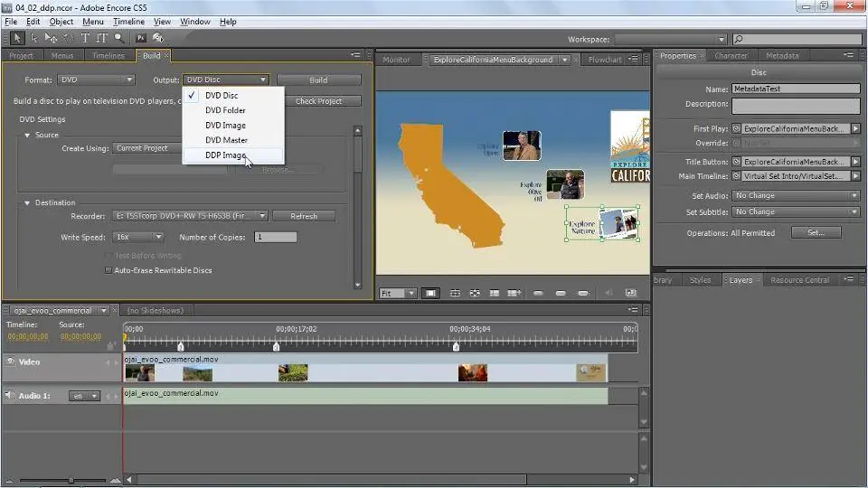Close the Build tab
Viewport: 868px width, 488px height.
point(166,55)
